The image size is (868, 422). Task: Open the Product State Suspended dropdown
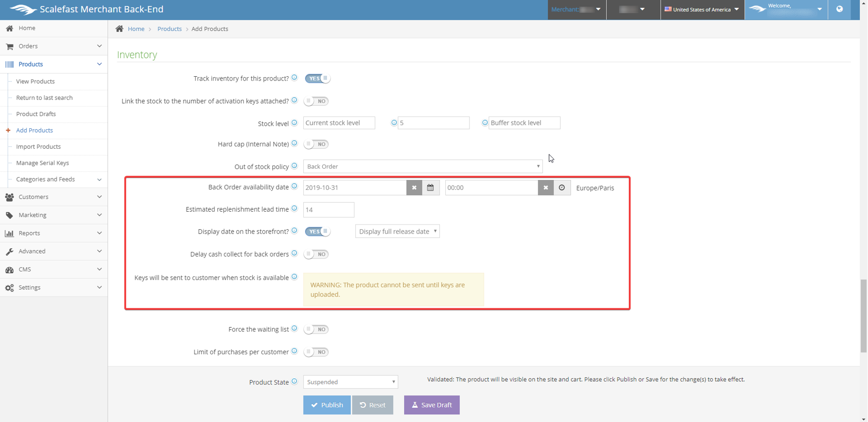click(x=350, y=382)
